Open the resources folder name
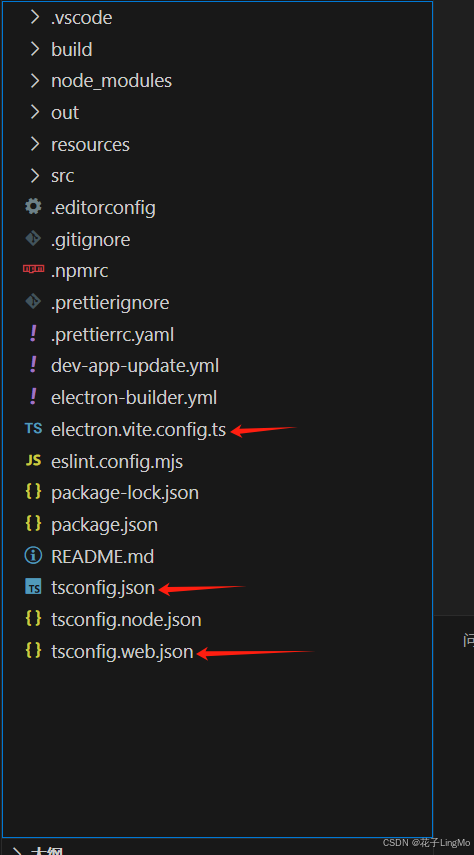 tap(91, 144)
